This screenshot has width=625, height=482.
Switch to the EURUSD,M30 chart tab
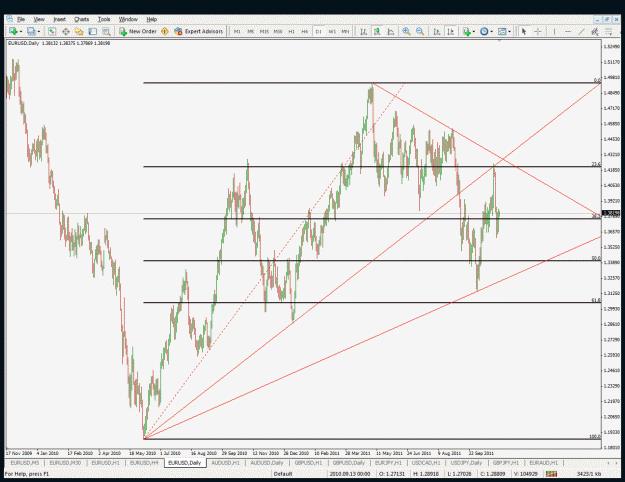point(65,463)
